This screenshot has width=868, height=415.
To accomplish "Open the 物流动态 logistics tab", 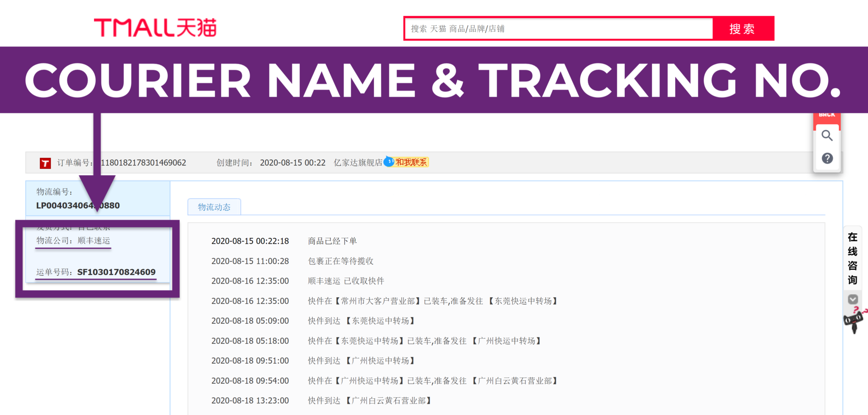I will pos(214,207).
